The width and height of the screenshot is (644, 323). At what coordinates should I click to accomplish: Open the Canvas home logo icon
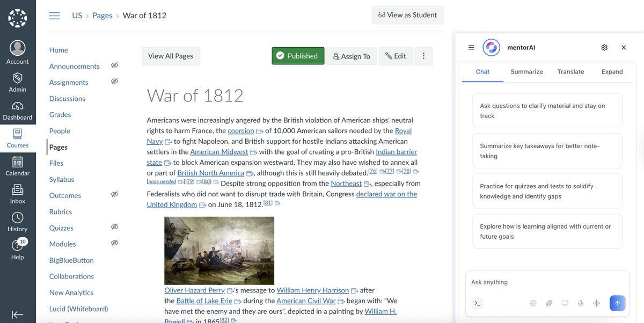tap(18, 18)
